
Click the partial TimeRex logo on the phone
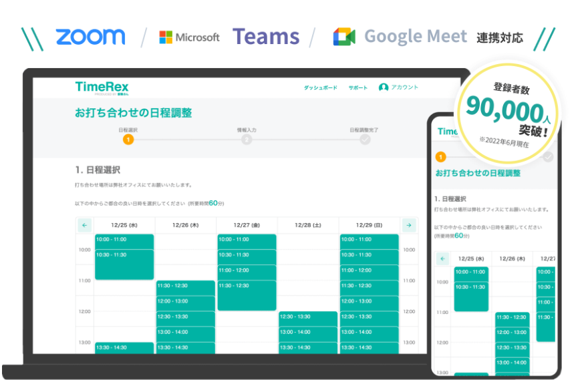(448, 132)
